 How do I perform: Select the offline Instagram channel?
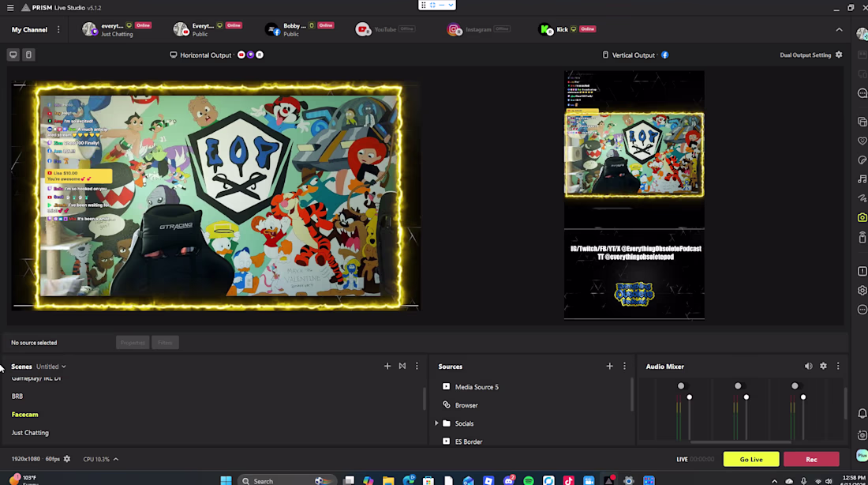(x=477, y=29)
